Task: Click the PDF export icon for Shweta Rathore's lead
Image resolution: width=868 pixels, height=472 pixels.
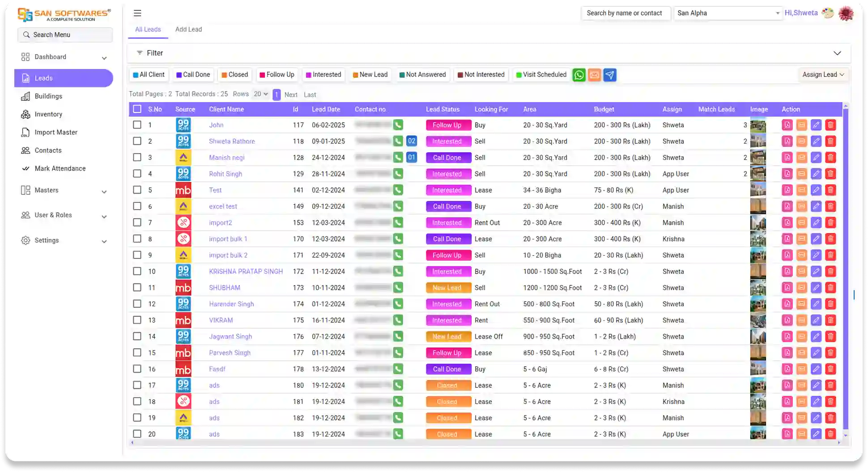Action: pos(787,141)
